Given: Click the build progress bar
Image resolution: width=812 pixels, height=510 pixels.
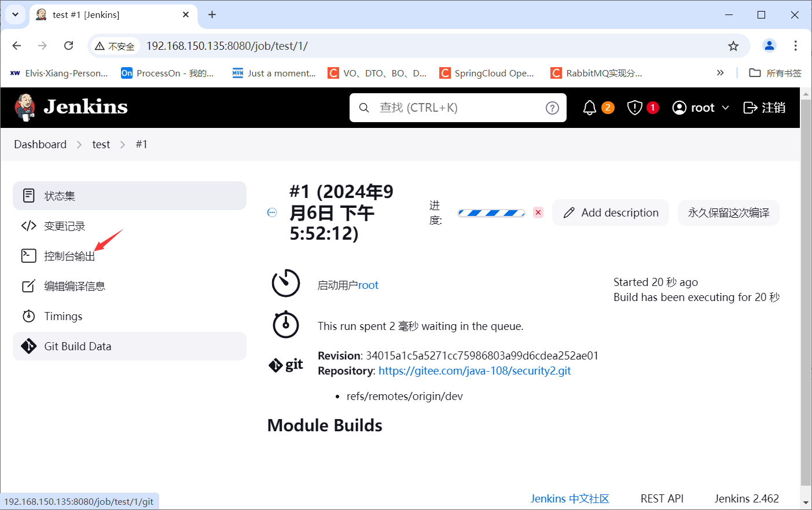Looking at the screenshot, I should pyautogui.click(x=491, y=213).
